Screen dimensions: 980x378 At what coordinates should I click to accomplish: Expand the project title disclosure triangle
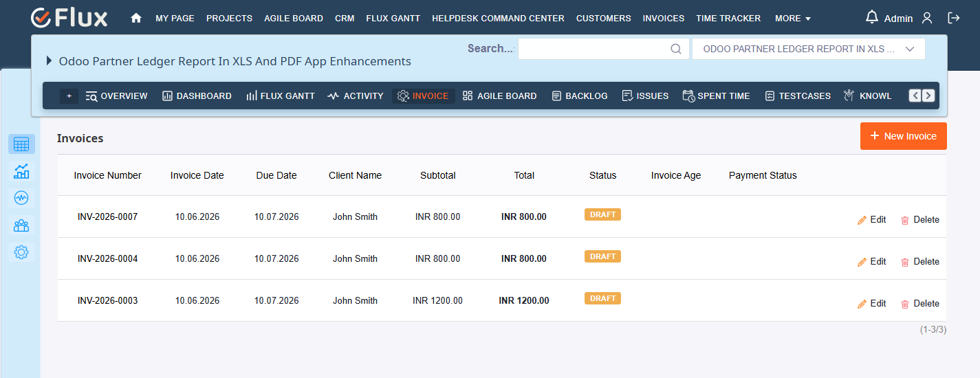pos(49,61)
